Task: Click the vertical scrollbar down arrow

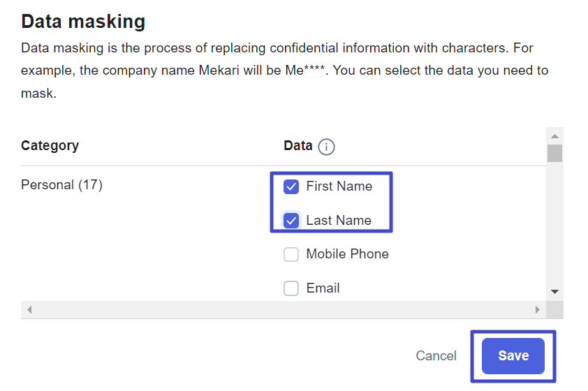Action: click(x=555, y=291)
